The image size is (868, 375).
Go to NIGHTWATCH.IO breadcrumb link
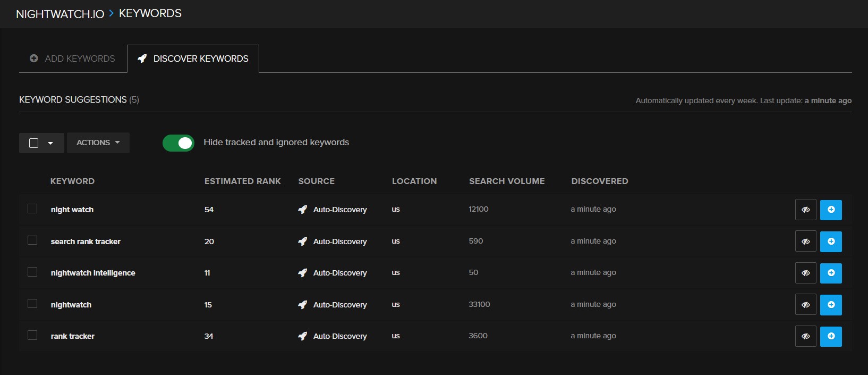click(60, 14)
